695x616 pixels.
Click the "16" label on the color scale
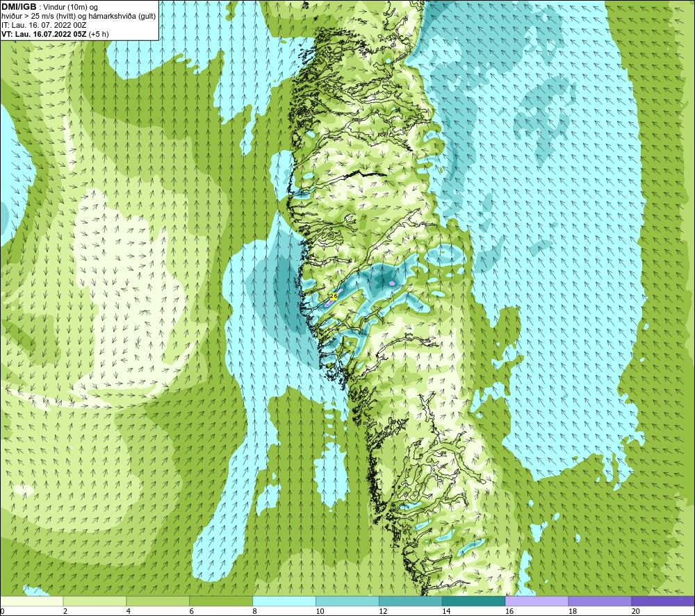509,611
